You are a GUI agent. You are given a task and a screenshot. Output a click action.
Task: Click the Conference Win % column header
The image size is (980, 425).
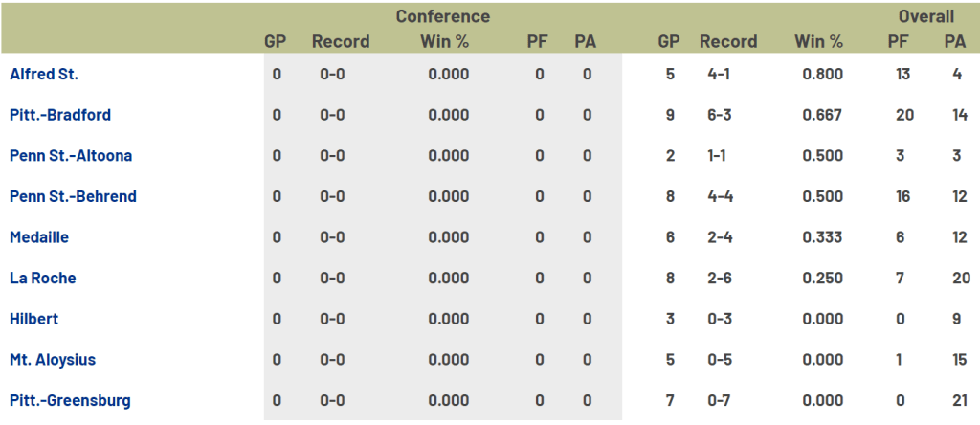tap(445, 41)
